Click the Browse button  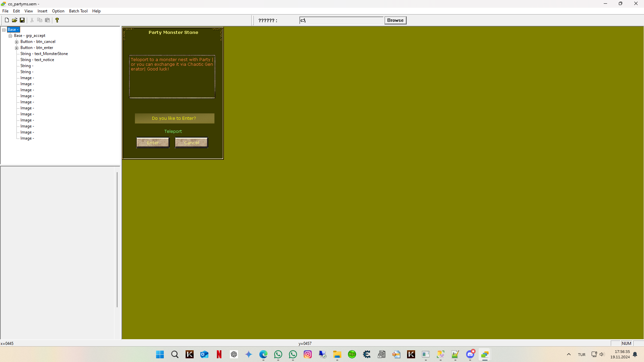[x=395, y=20]
